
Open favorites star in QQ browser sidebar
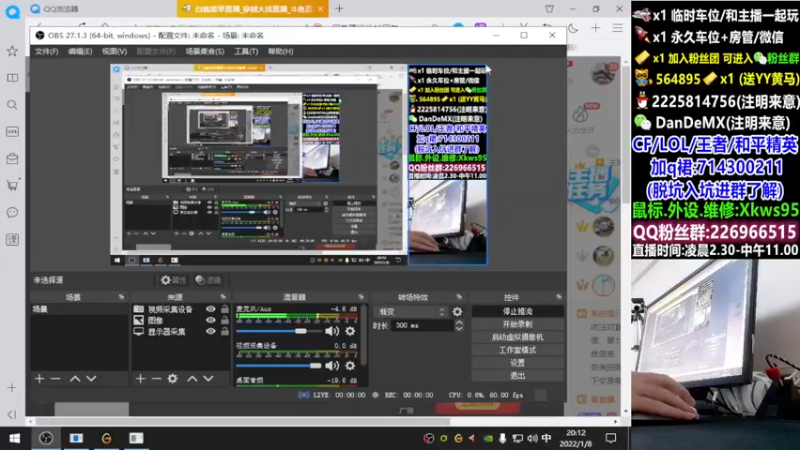[12, 51]
